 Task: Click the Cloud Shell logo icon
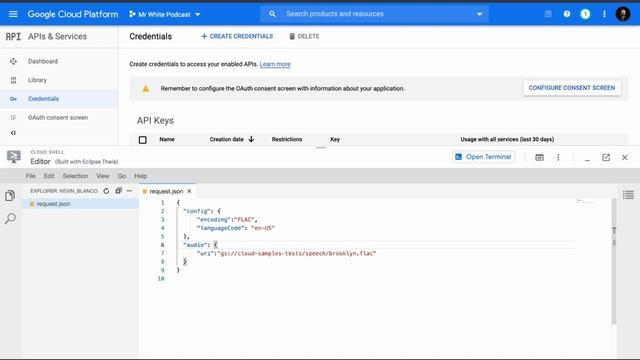click(13, 157)
